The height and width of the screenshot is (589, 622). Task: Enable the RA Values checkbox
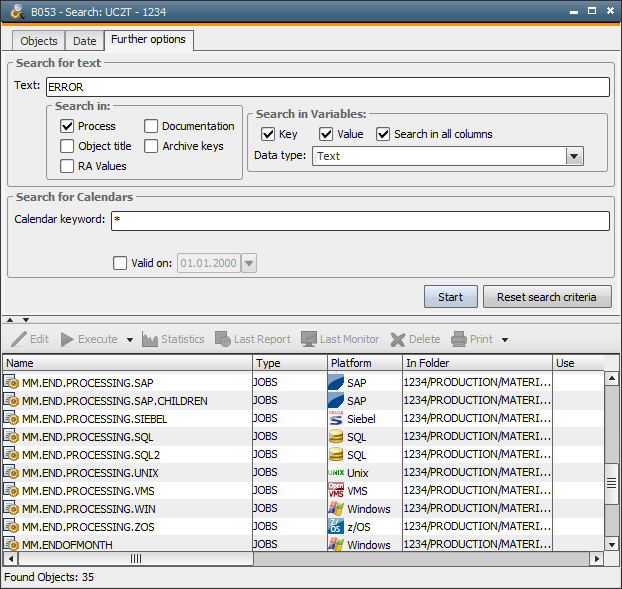(x=67, y=166)
